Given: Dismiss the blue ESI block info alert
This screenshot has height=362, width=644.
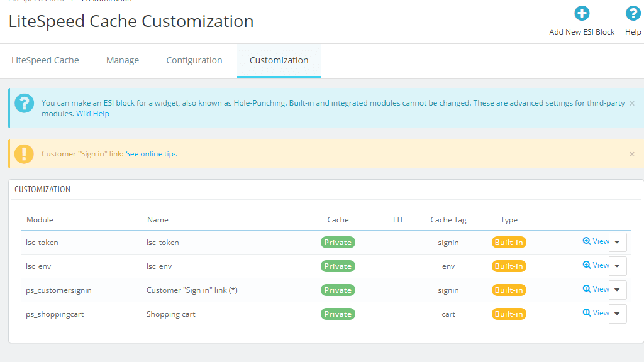Looking at the screenshot, I should tap(632, 104).
